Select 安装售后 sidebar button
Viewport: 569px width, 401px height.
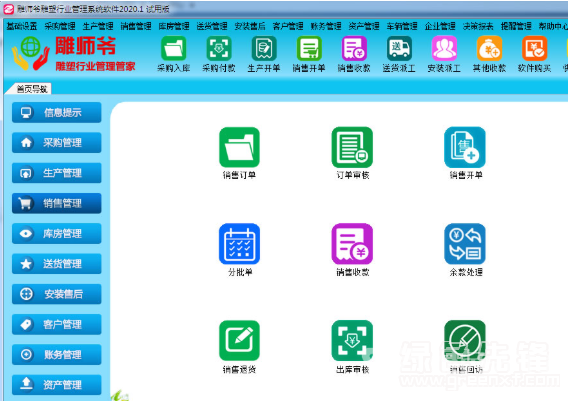57,294
